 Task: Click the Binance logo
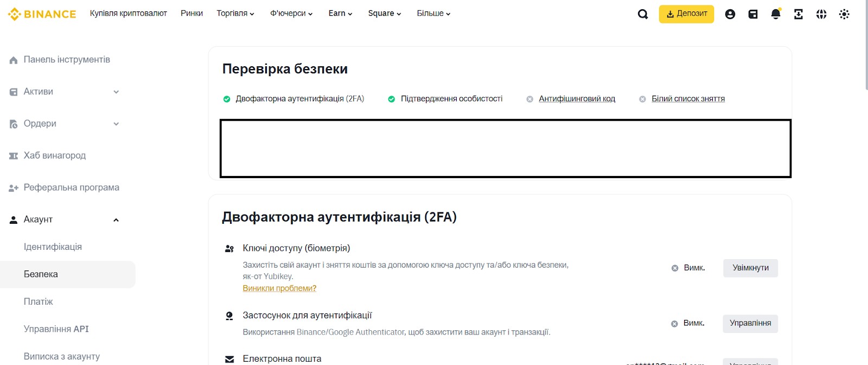42,14
